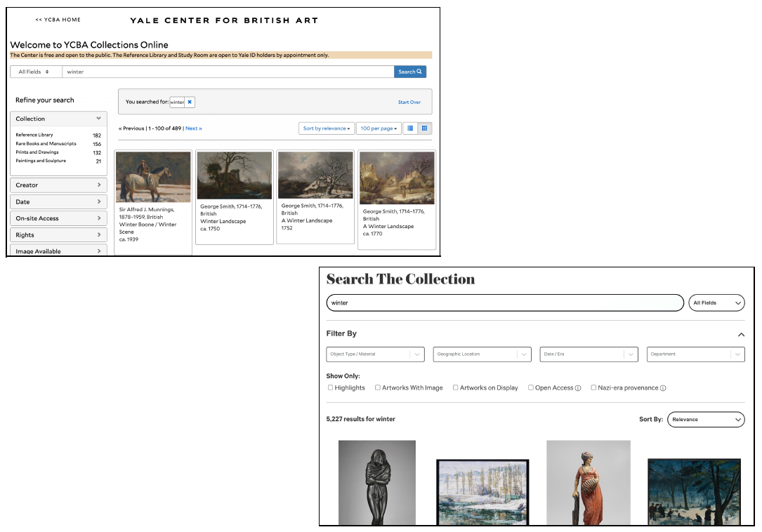Remove the winter search term with the x
762x532 pixels.
click(190, 102)
